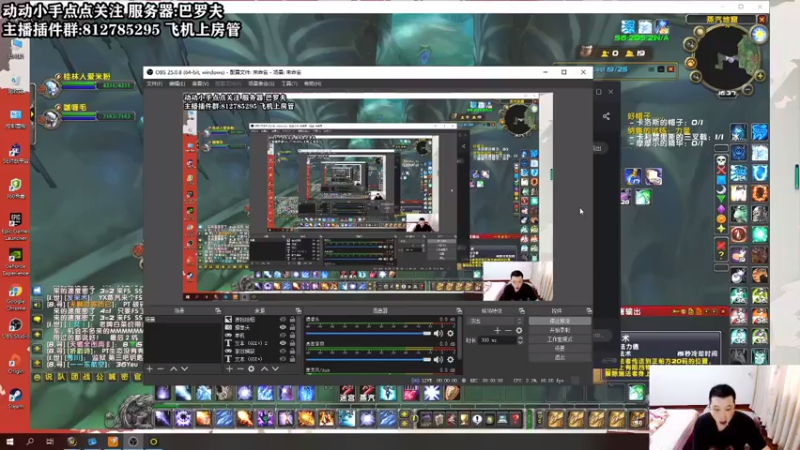Select the moon raid marker in game
800x450 pixels.
coord(721,190)
